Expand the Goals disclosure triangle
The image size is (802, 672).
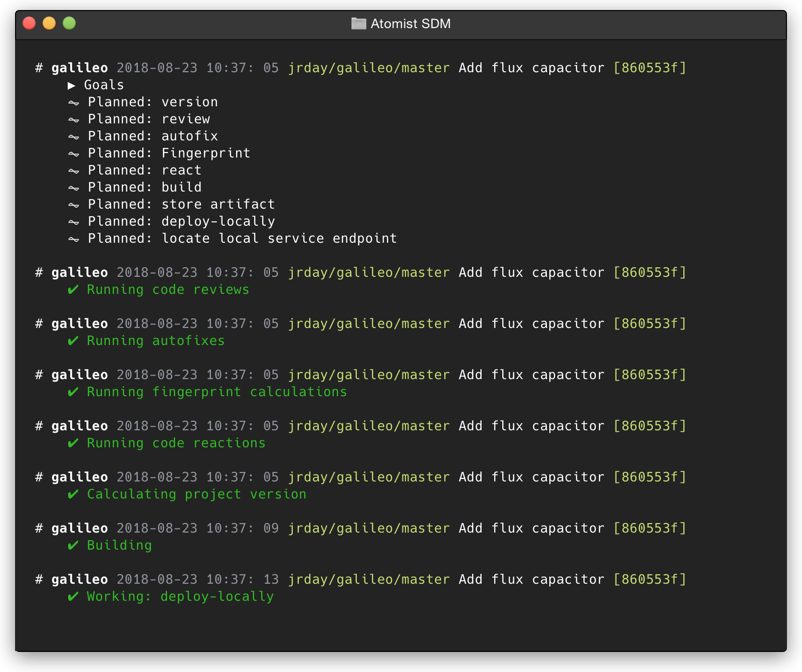point(72,86)
